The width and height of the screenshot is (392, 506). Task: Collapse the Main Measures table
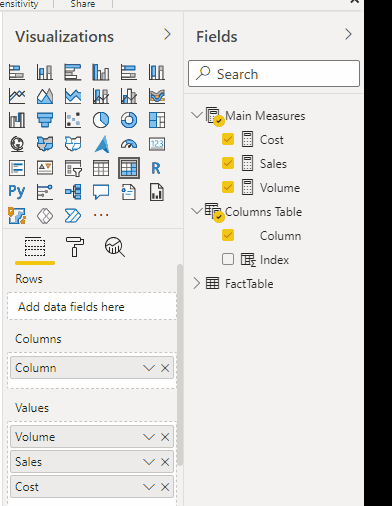pyautogui.click(x=197, y=115)
